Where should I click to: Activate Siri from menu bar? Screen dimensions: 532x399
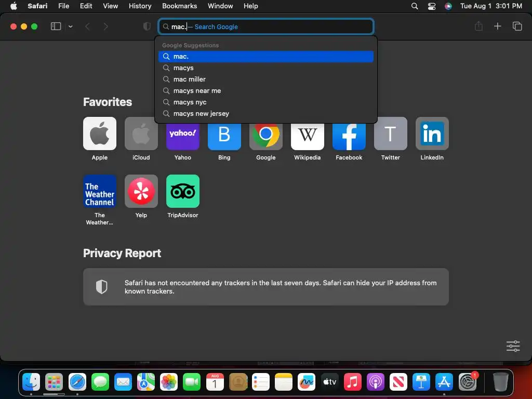coord(448,6)
